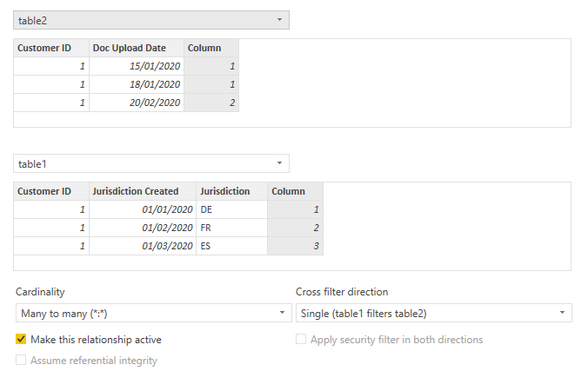Image resolution: width=588 pixels, height=371 pixels.
Task: Select the Jurisdiction column header
Action: pos(231,191)
